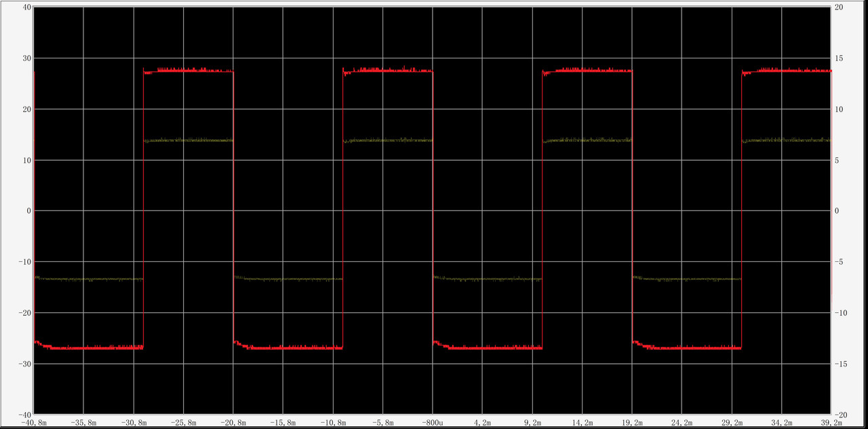
Task: Select the 34,2m time axis label
Action: pos(781,422)
